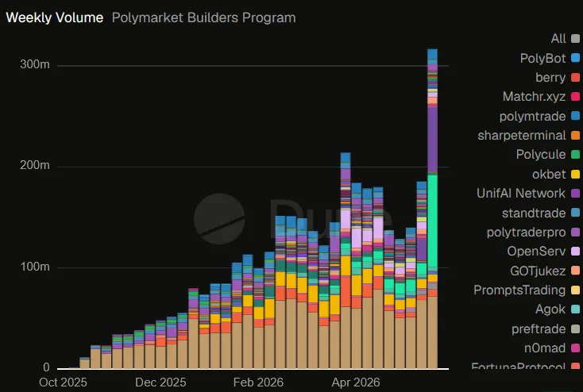Toggle sharpeterminal series label
583x392 pixels.
click(x=522, y=135)
